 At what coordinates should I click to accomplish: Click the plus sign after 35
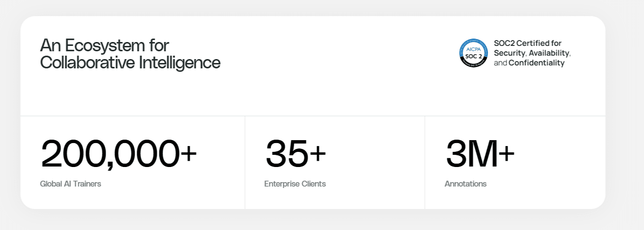[318, 152]
